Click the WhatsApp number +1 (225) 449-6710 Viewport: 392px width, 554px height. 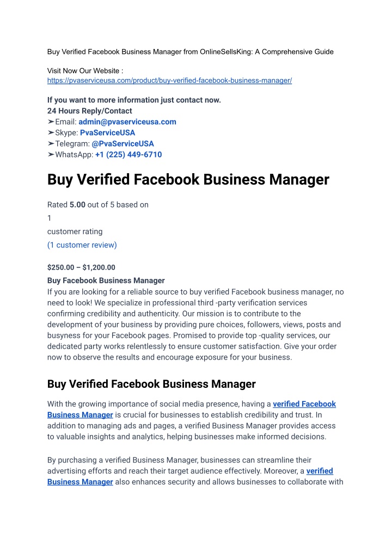pos(128,155)
